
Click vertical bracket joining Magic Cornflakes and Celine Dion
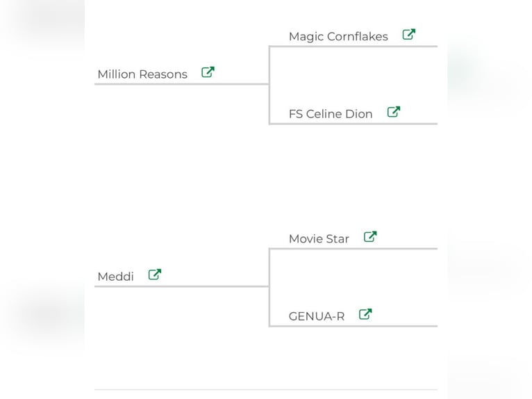click(269, 85)
